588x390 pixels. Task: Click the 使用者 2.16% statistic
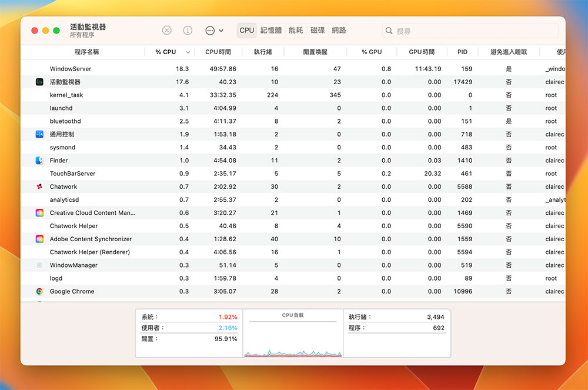point(189,328)
